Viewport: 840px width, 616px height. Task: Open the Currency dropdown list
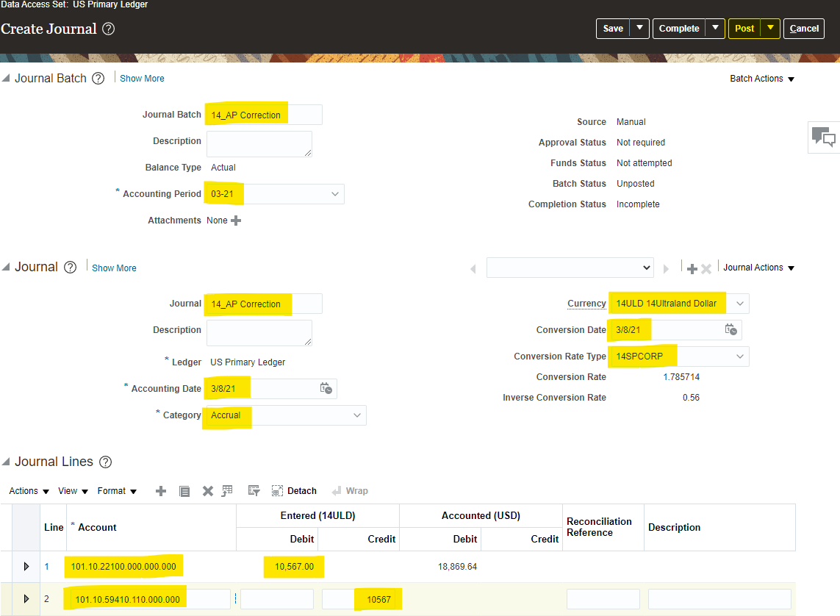point(740,304)
